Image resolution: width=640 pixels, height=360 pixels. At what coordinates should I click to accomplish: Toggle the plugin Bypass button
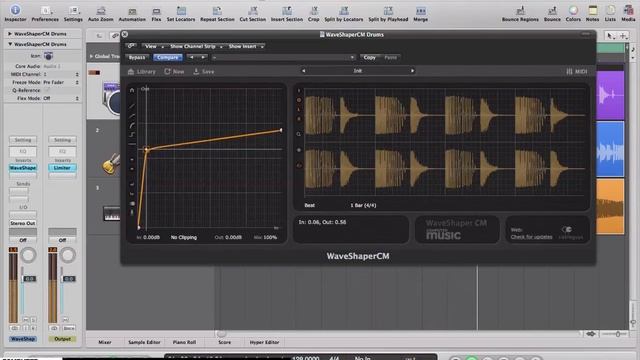tap(137, 58)
